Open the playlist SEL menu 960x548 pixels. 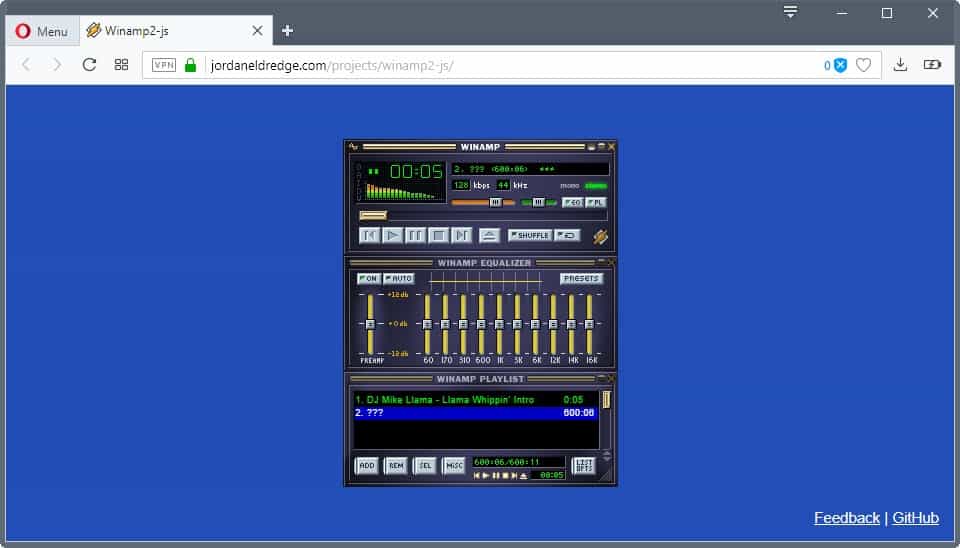pyautogui.click(x=425, y=466)
